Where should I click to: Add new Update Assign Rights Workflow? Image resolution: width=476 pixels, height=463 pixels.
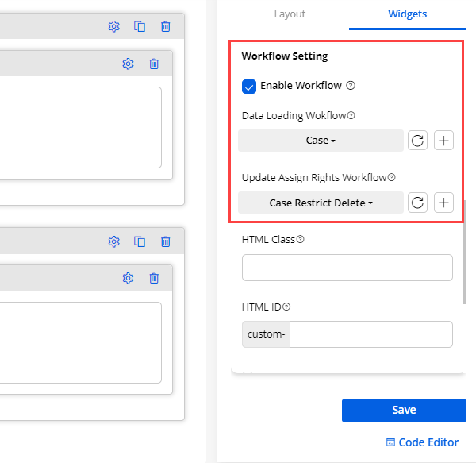(x=444, y=203)
